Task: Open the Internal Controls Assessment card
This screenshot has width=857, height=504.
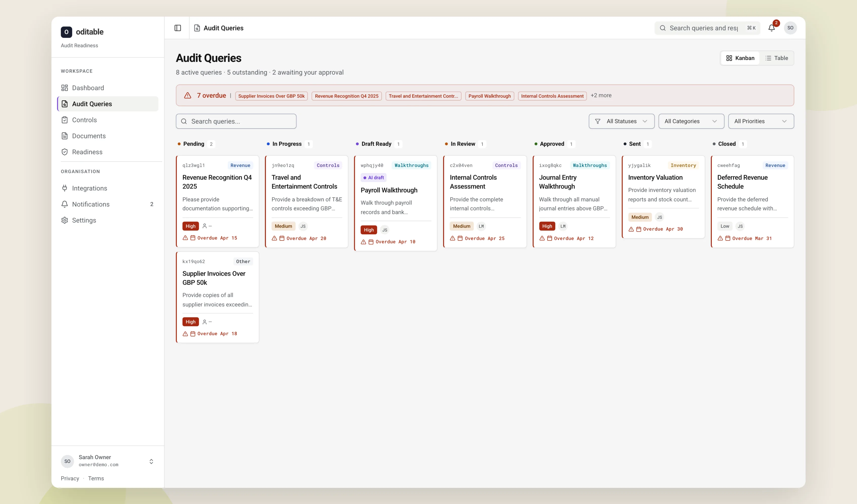Action: coord(485,201)
